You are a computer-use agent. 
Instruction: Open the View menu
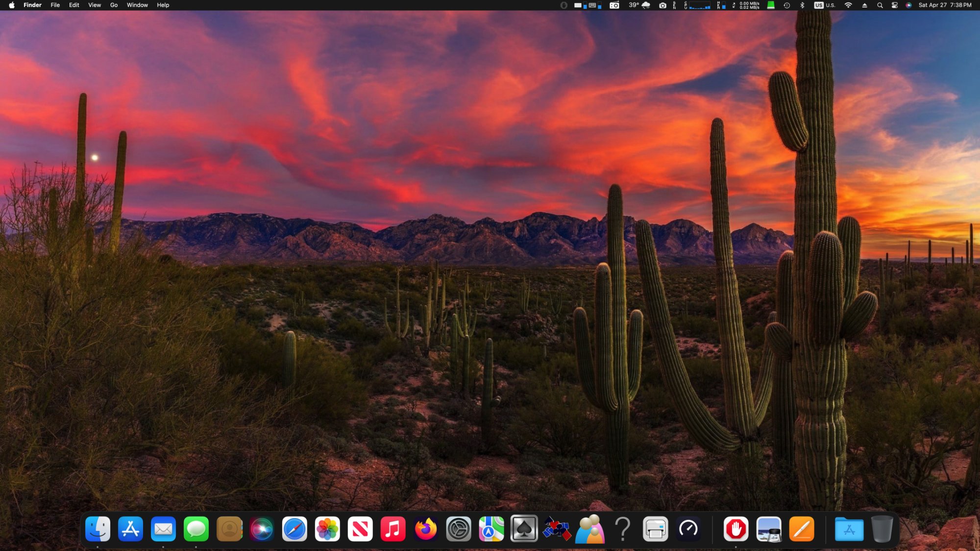[x=95, y=5]
